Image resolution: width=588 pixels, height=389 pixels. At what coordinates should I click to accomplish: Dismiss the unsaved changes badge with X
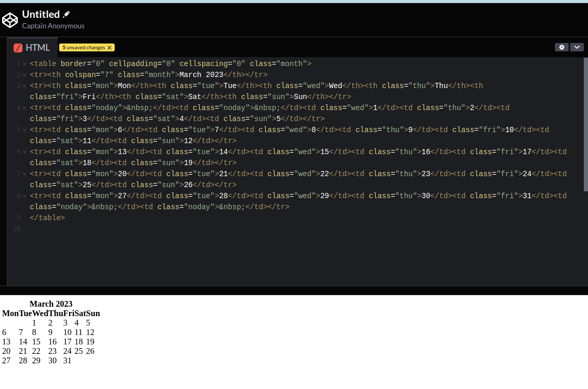click(x=109, y=48)
